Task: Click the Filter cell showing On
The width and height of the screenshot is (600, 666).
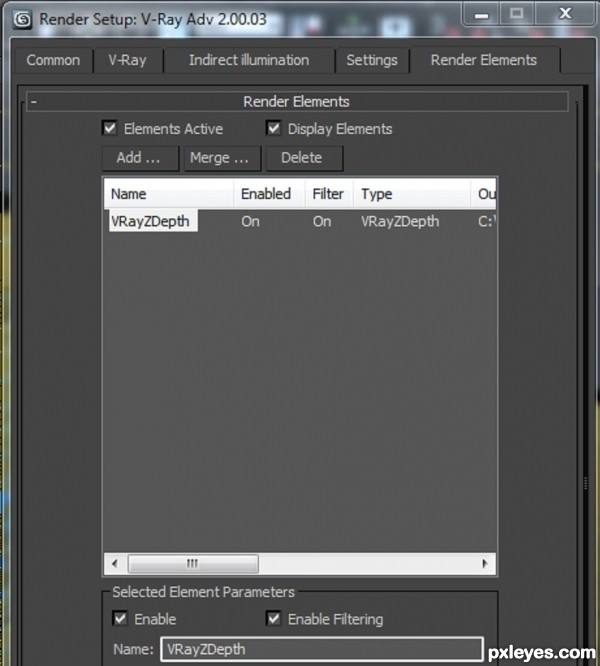Action: pos(322,222)
